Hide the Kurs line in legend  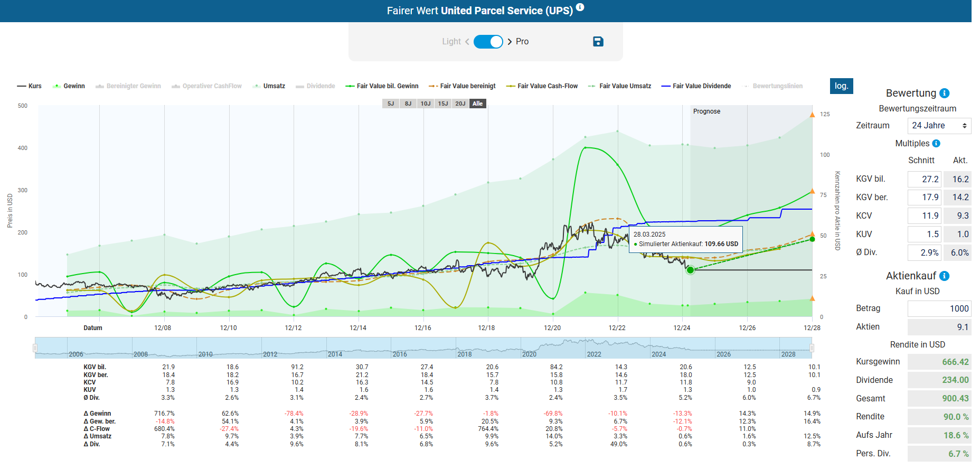[30, 86]
